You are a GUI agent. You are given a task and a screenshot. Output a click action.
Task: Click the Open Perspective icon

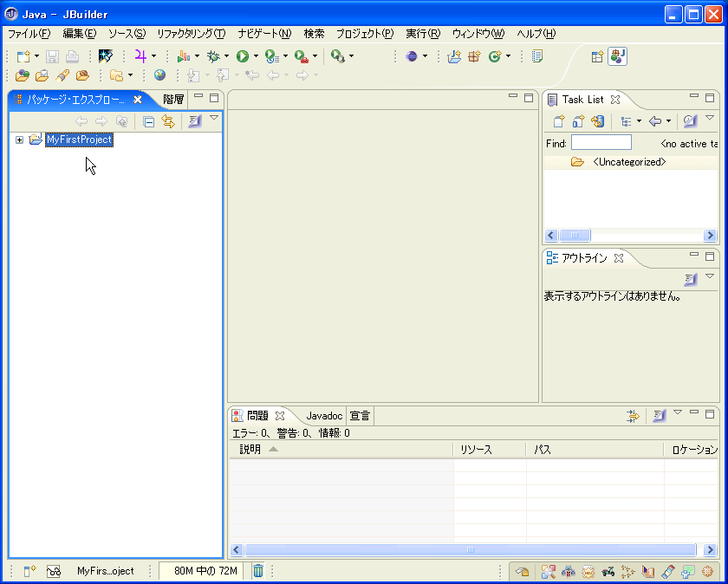[x=597, y=56]
